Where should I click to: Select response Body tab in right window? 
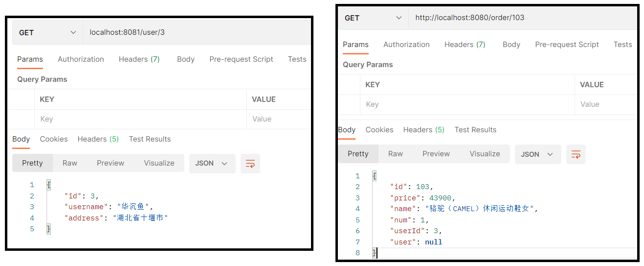pyautogui.click(x=347, y=130)
